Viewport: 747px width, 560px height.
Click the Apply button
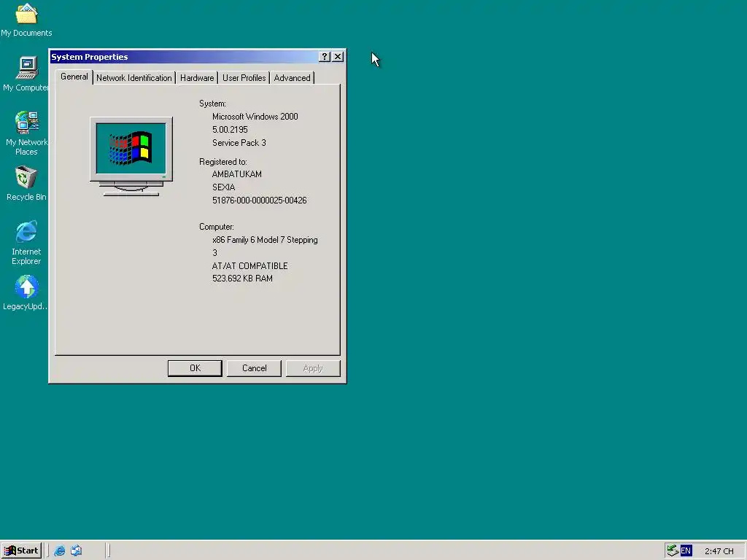(x=313, y=368)
